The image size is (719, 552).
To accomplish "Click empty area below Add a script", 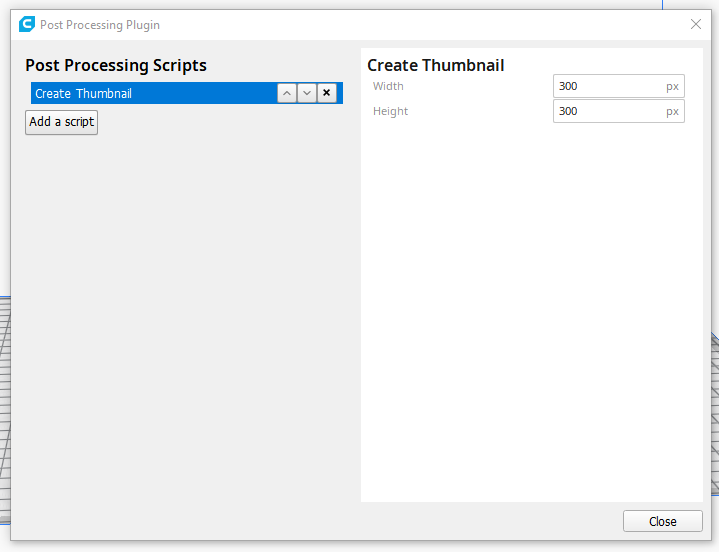I will point(183,321).
